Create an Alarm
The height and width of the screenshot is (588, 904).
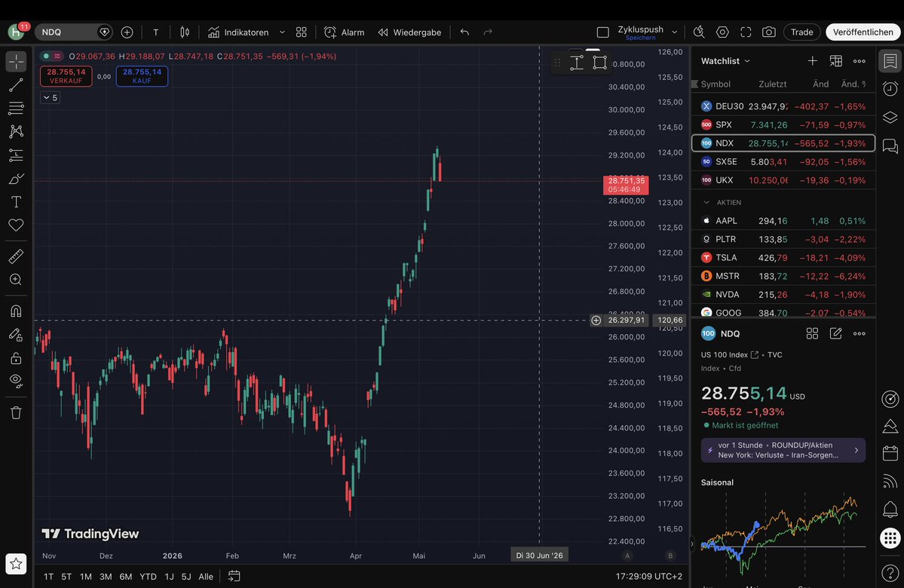345,32
